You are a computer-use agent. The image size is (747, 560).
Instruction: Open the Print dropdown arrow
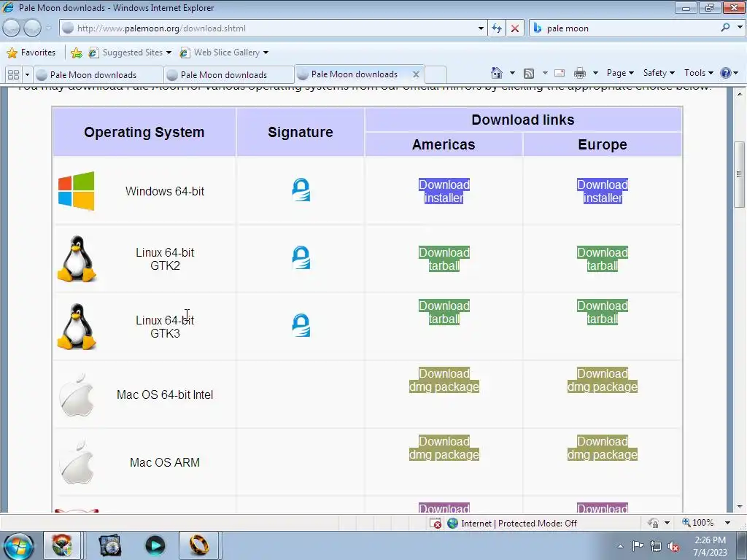[595, 73]
